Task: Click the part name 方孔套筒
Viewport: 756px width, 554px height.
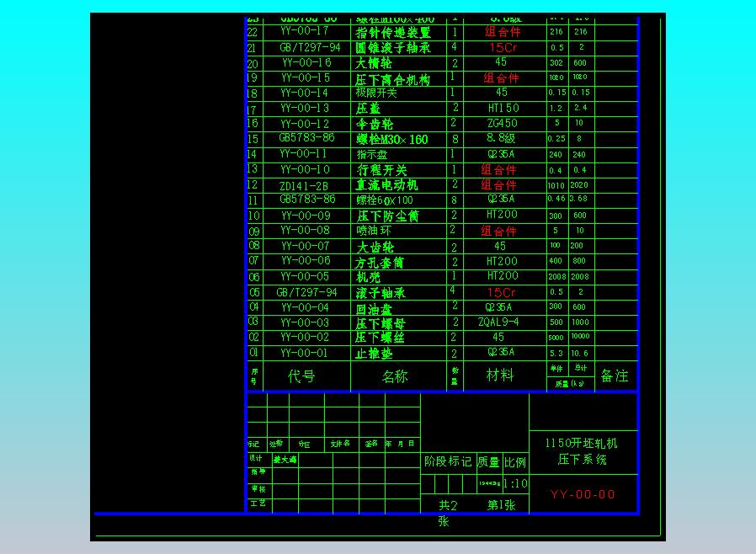Action: point(380,264)
